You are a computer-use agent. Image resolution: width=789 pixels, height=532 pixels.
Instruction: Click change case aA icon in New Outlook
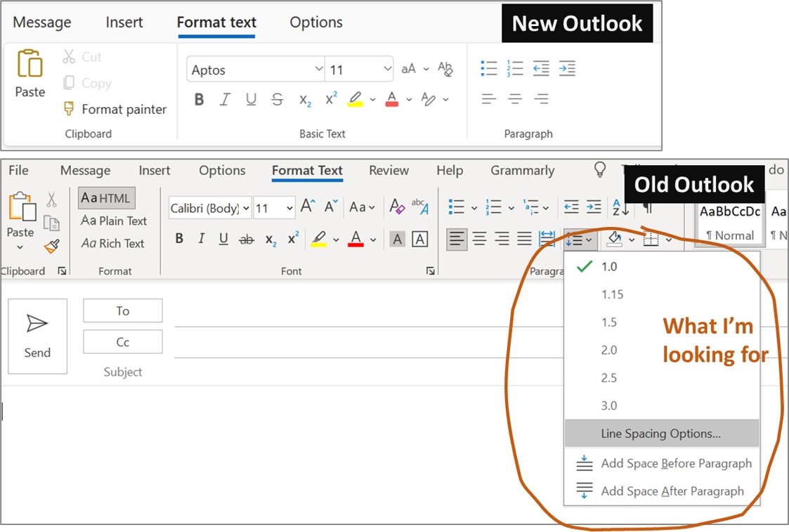coord(409,69)
